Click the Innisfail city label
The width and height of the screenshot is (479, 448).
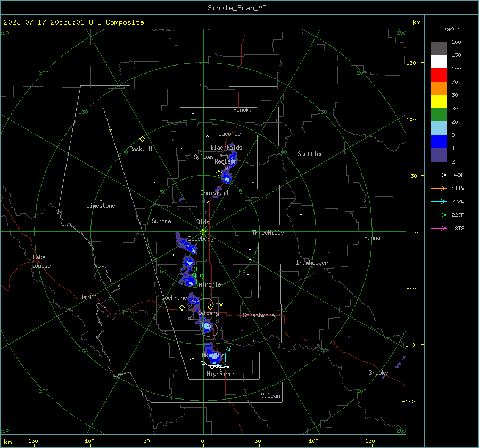click(x=214, y=193)
